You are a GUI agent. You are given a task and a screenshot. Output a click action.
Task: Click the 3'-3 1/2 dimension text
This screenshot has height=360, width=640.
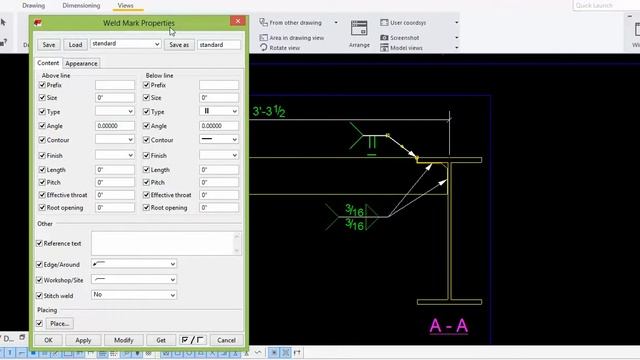click(x=269, y=111)
